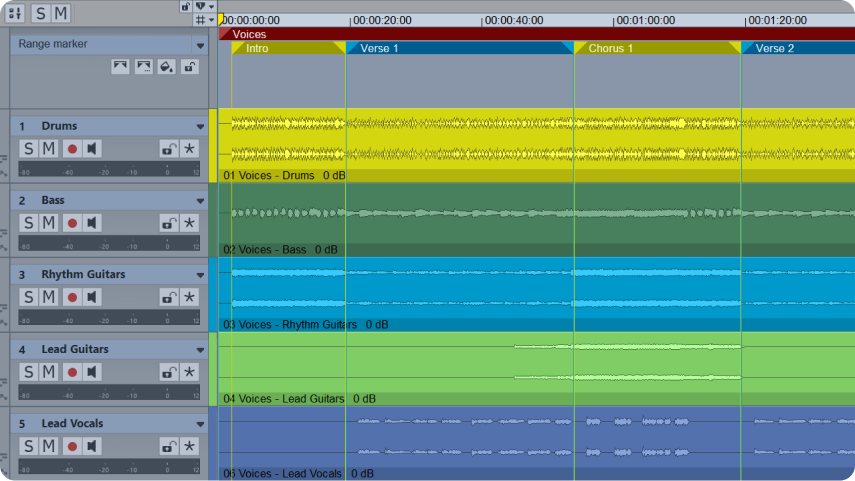Toggle speaker monitoring on Lead Guitars track

tap(92, 372)
